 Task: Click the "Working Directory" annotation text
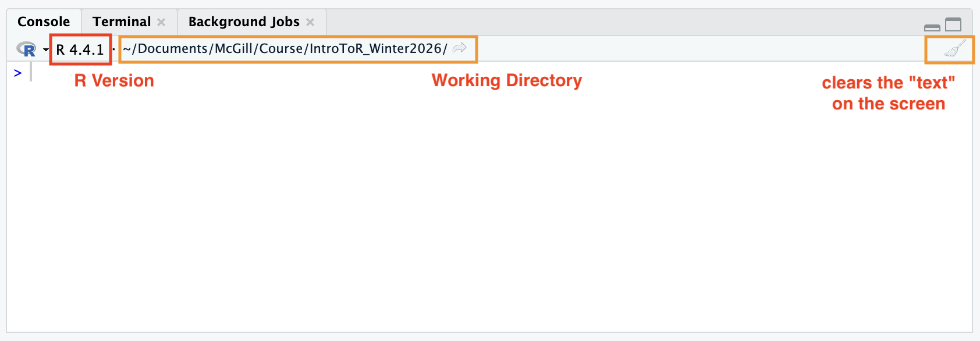pyautogui.click(x=506, y=80)
